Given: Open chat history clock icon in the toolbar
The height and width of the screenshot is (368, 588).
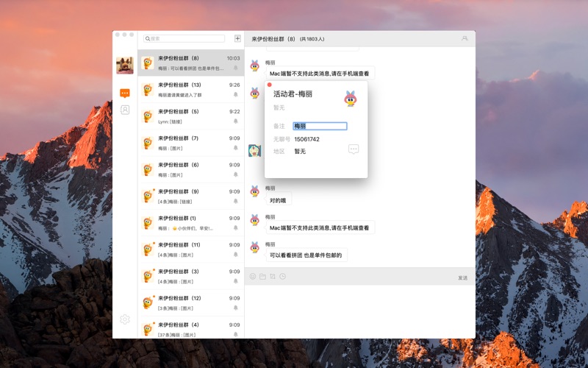Looking at the screenshot, I should tap(283, 277).
